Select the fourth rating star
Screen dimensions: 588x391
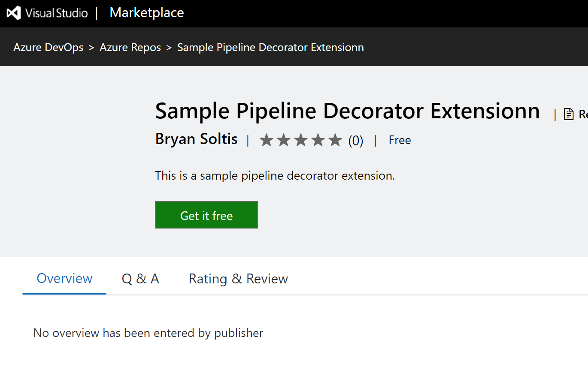(318, 140)
